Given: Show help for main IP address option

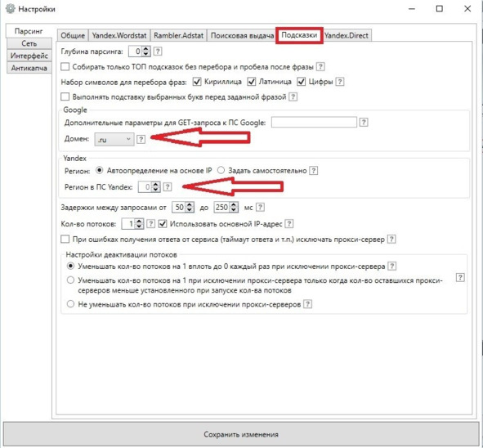Looking at the screenshot, I should pyautogui.click(x=289, y=224).
